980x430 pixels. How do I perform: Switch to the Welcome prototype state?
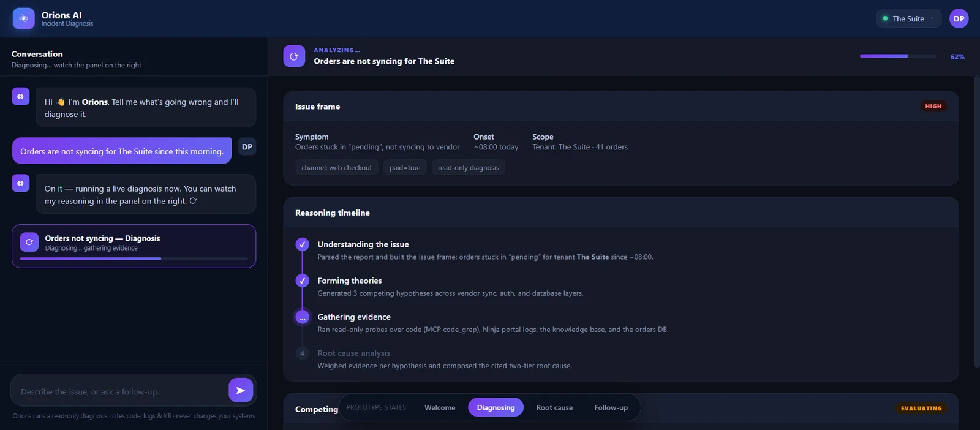pos(440,407)
